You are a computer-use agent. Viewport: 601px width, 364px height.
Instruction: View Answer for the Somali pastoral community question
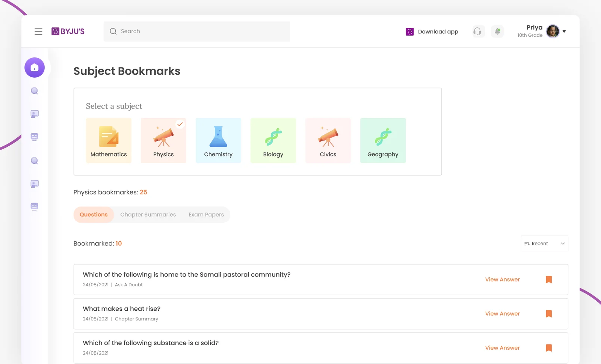pyautogui.click(x=503, y=280)
